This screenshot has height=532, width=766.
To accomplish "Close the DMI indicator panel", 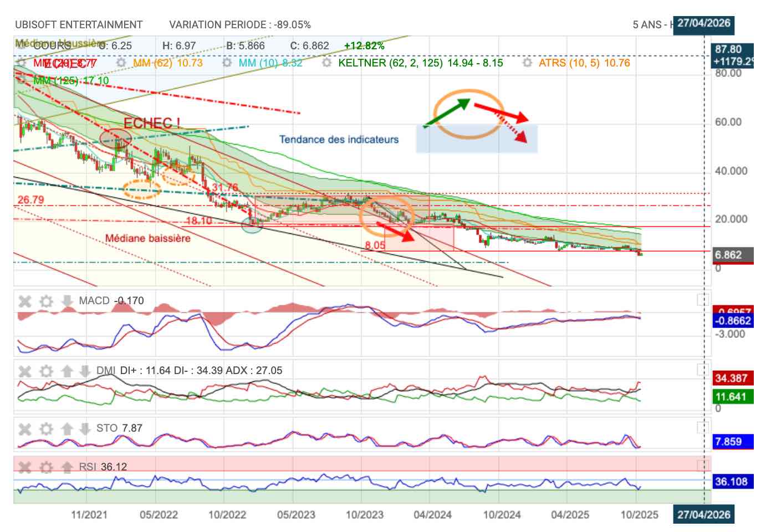I will click(25, 371).
